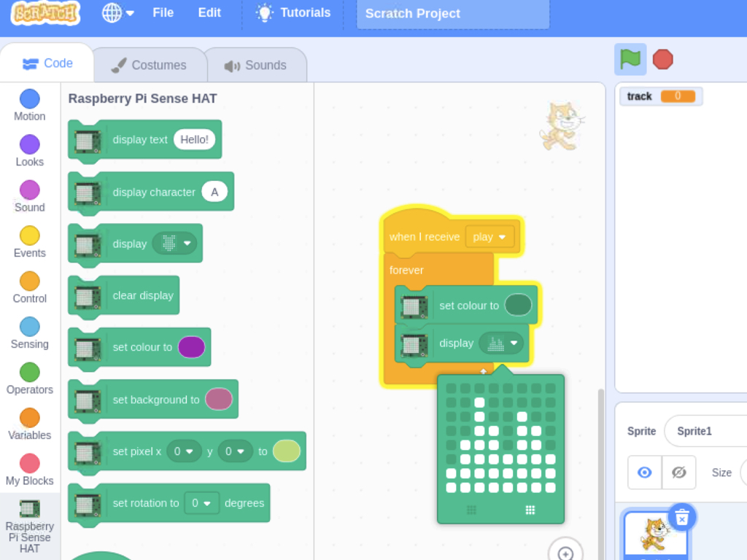Click the Scratch logo
Viewport: 747px width, 560px height.
(x=46, y=13)
